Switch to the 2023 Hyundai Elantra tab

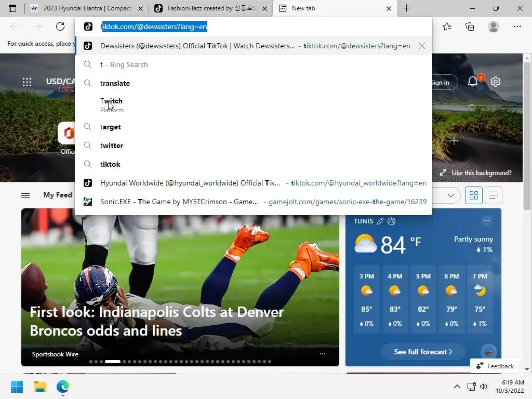coord(86,8)
